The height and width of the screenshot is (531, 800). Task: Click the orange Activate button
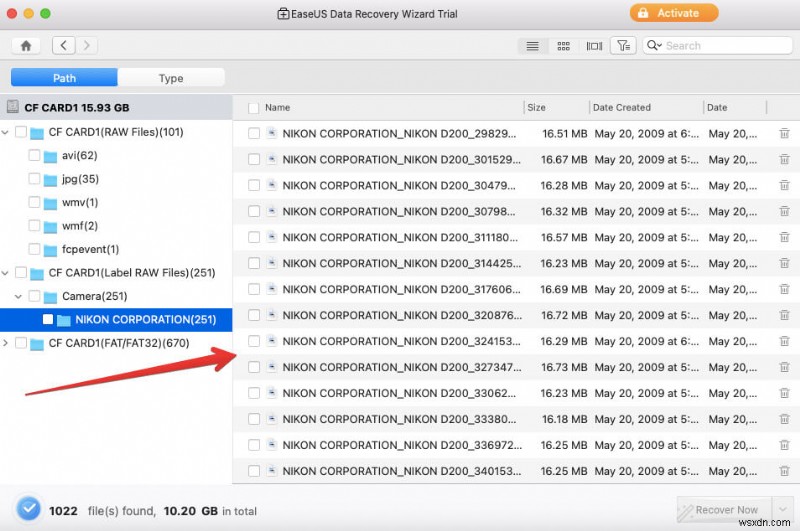coord(673,13)
